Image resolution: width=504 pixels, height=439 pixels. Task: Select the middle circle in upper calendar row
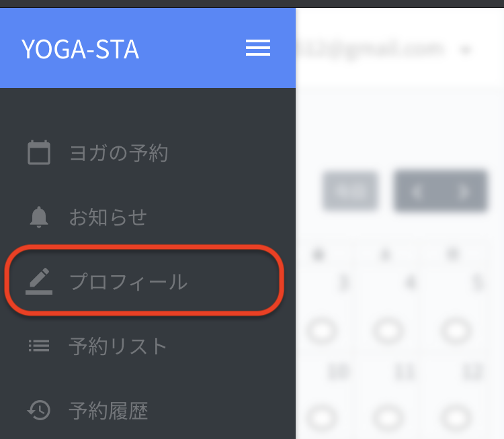388,330
